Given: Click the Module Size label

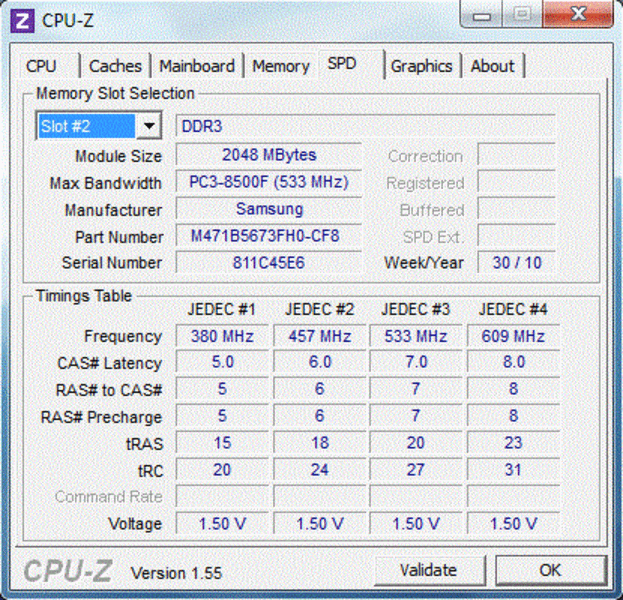Looking at the screenshot, I should [x=118, y=156].
